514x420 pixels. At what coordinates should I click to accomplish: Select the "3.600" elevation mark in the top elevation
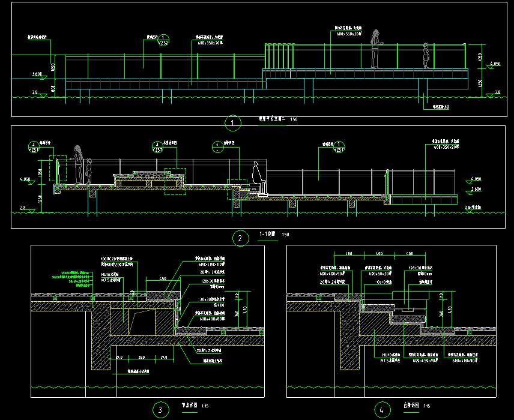click(x=37, y=74)
